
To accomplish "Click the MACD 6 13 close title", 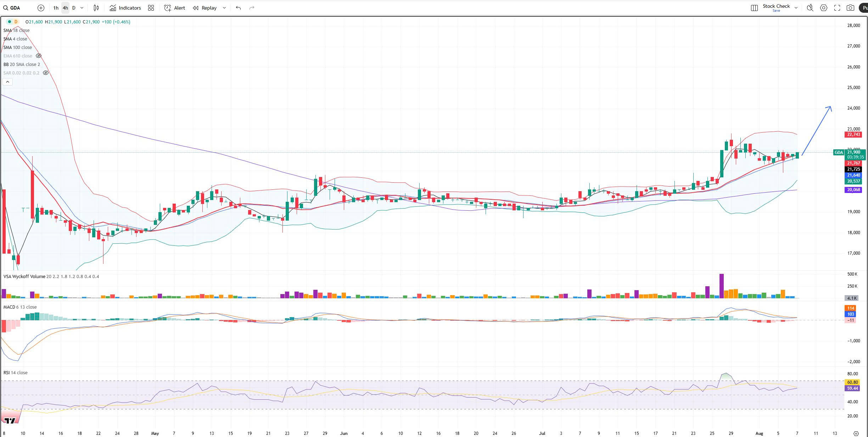I will tap(20, 307).
